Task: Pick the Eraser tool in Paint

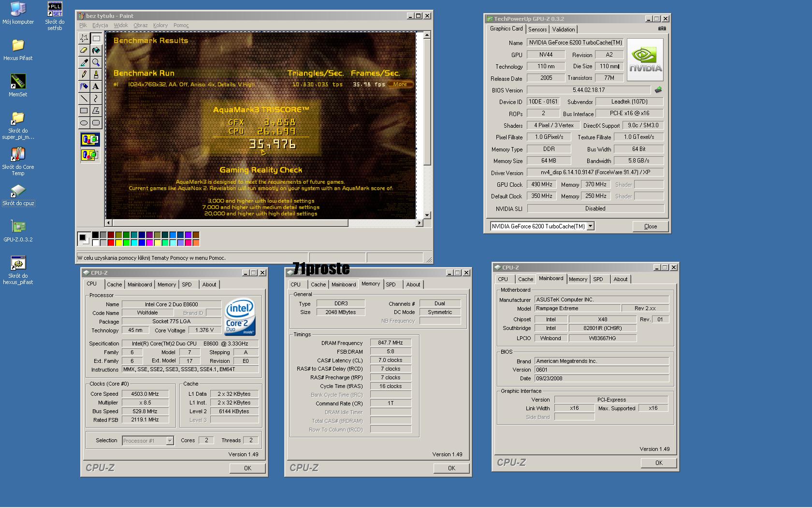Action: pyautogui.click(x=84, y=50)
